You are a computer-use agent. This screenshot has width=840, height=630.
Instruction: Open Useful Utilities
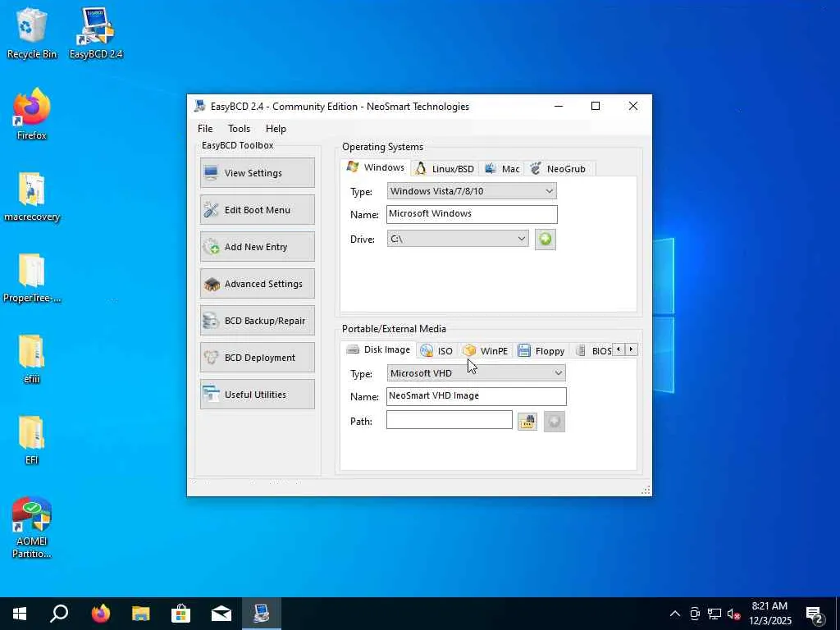click(257, 395)
